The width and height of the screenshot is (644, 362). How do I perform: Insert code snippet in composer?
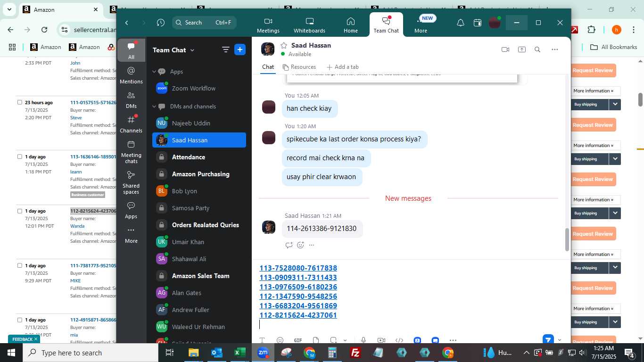click(x=399, y=340)
